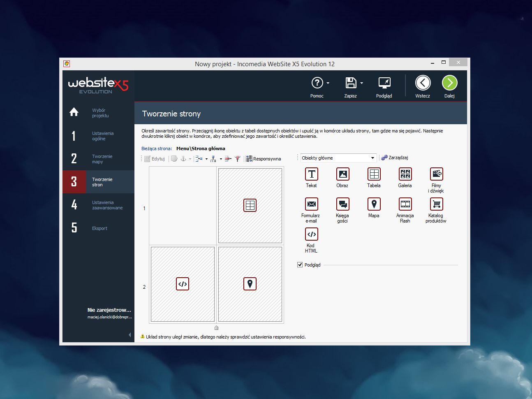Viewport: 532px width, 399px height.
Task: Uncheck the Podgląd checkbox
Action: pos(300,265)
